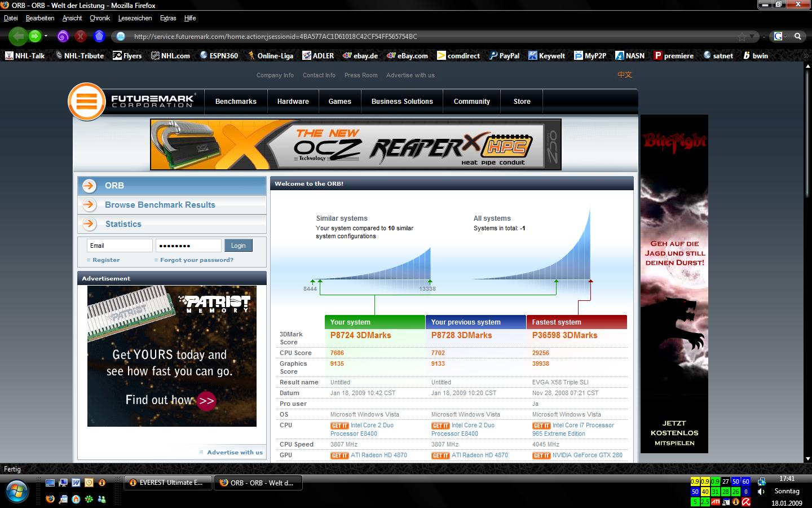The width and height of the screenshot is (812, 508).
Task: Click the Windows Start orb
Action: [x=16, y=491]
